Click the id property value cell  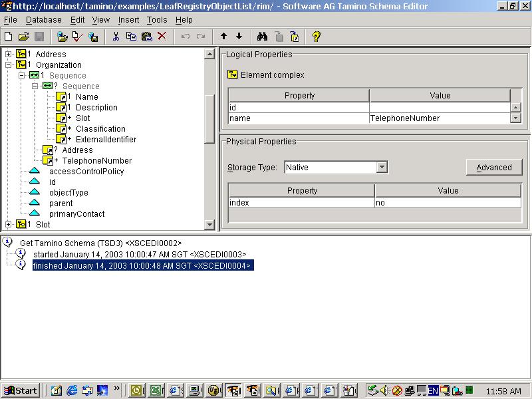point(440,108)
